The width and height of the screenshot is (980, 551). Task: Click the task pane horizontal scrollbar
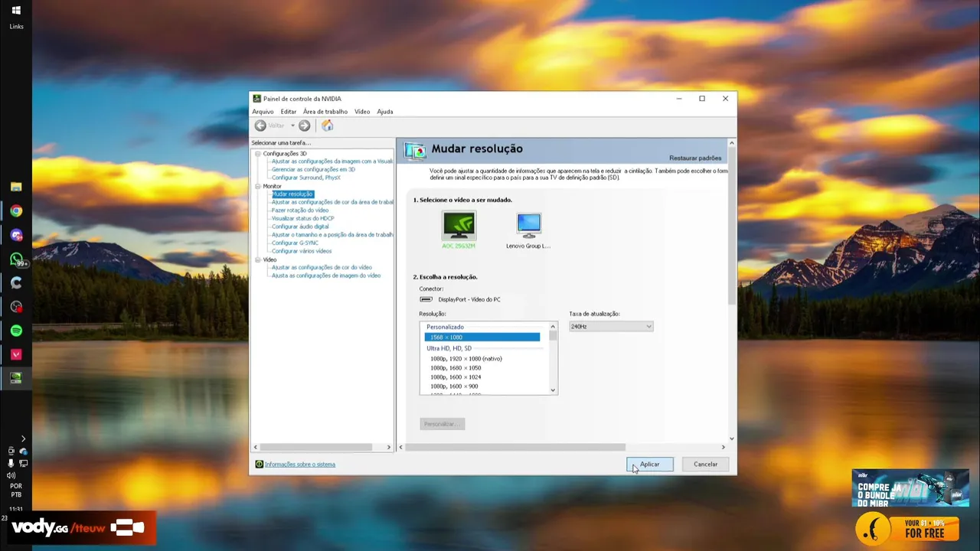(x=315, y=447)
